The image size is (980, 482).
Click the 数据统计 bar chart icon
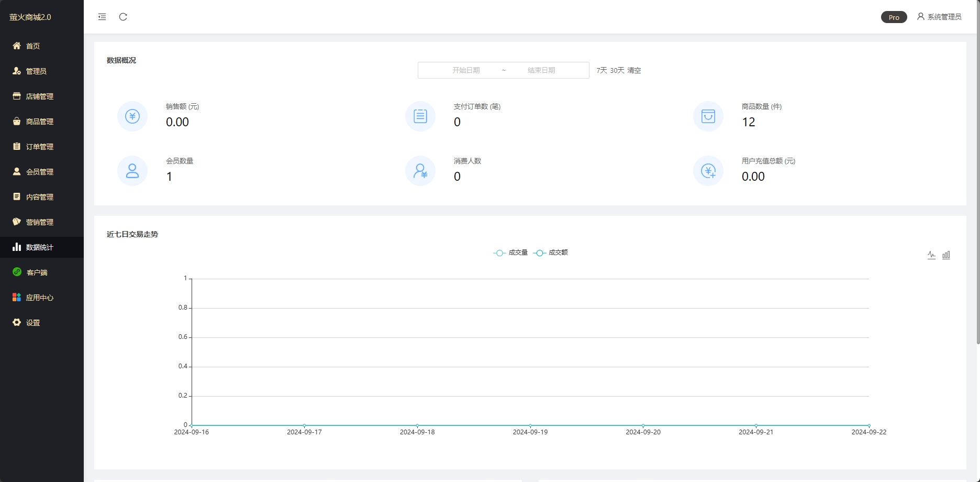tap(17, 247)
